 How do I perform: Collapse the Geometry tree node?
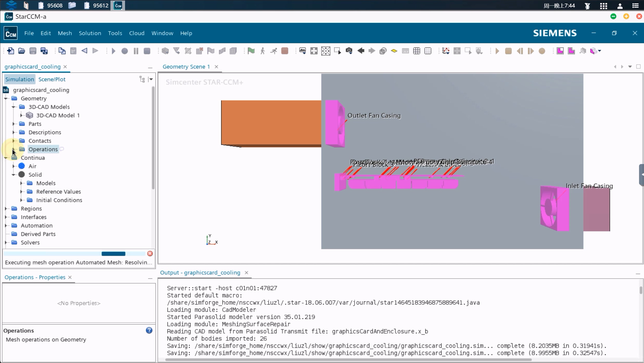tap(6, 98)
